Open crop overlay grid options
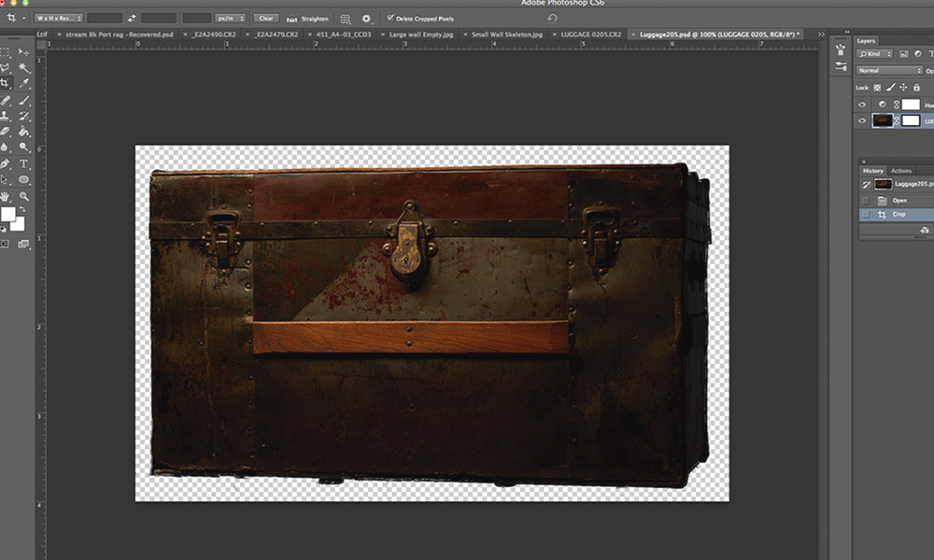 point(346,18)
